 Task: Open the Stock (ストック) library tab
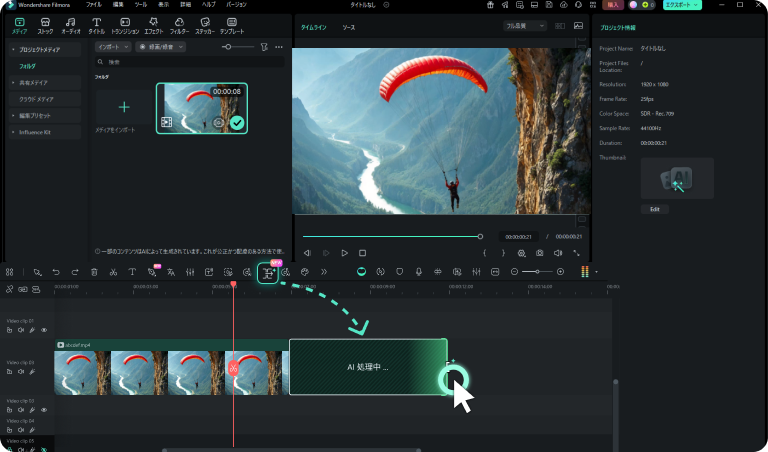45,25
